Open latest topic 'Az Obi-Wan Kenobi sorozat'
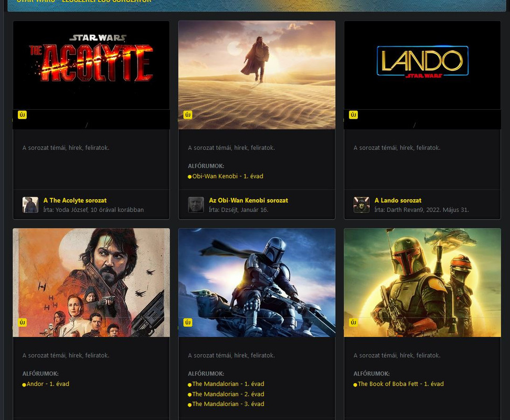Screen dimensions: 510x420 (249, 201)
